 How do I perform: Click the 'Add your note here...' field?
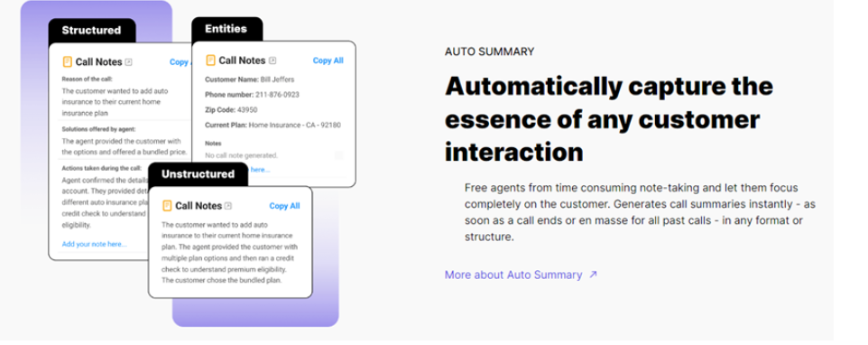coord(94,244)
